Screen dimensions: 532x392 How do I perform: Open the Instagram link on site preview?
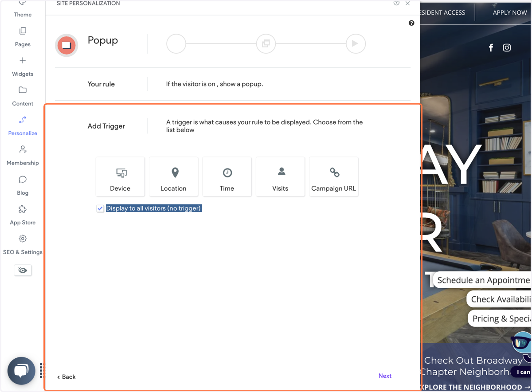tap(507, 47)
